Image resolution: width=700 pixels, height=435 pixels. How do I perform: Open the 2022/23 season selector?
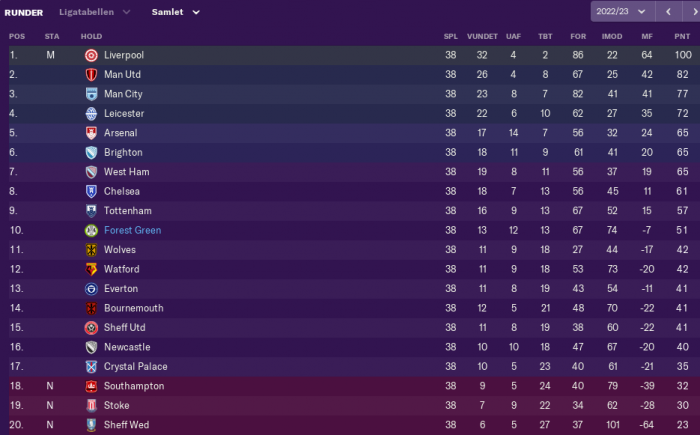(x=622, y=12)
